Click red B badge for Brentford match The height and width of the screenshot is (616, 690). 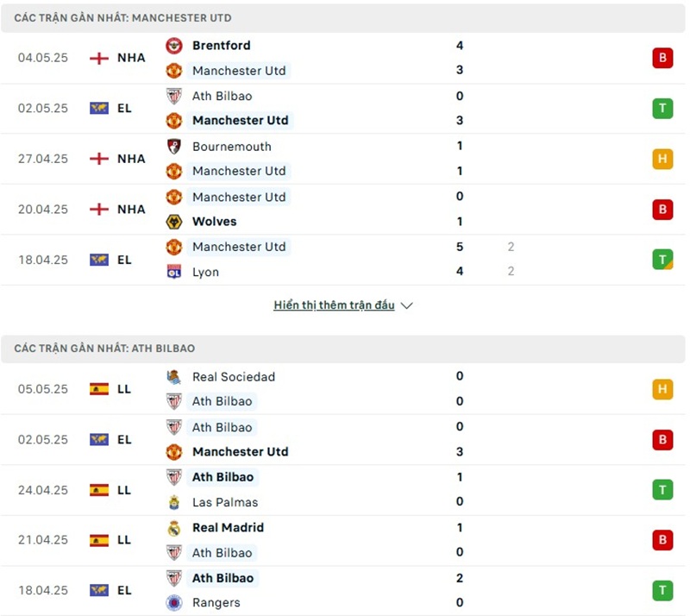click(x=662, y=58)
